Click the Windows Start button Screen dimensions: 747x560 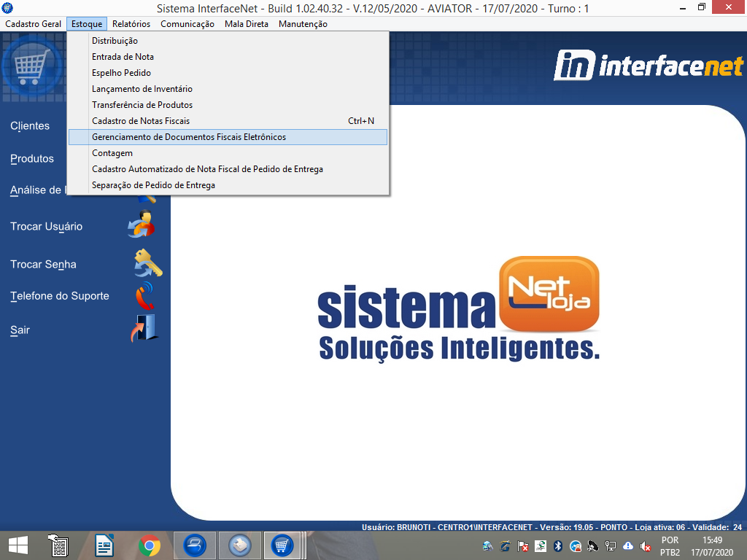pos(18,545)
